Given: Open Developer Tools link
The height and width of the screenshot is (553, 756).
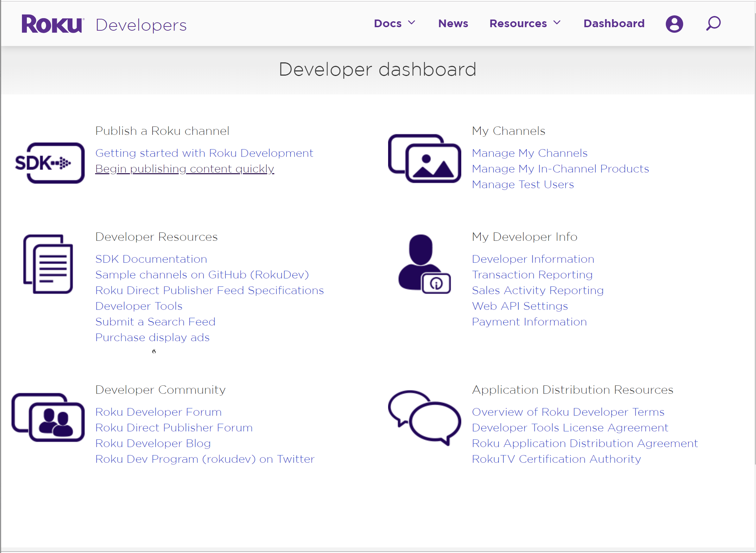Looking at the screenshot, I should point(139,306).
